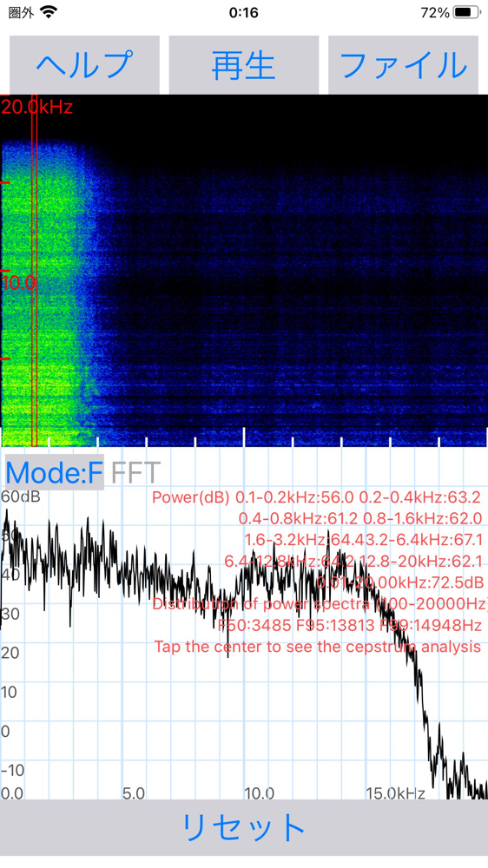This screenshot has height=868, width=488.
Task: Tap the 0:16 clock in status bar
Action: (x=244, y=12)
